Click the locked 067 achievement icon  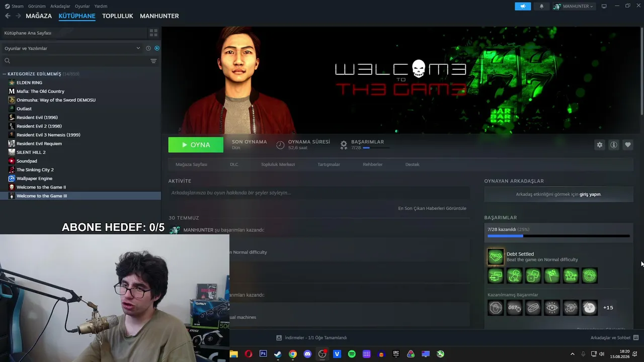(514, 308)
